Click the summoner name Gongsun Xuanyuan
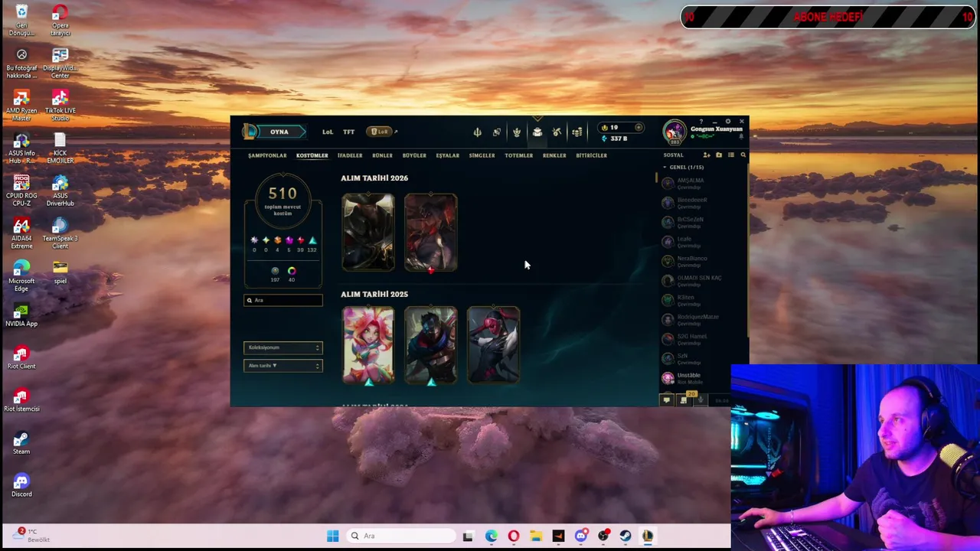This screenshot has height=551, width=980. point(717,129)
